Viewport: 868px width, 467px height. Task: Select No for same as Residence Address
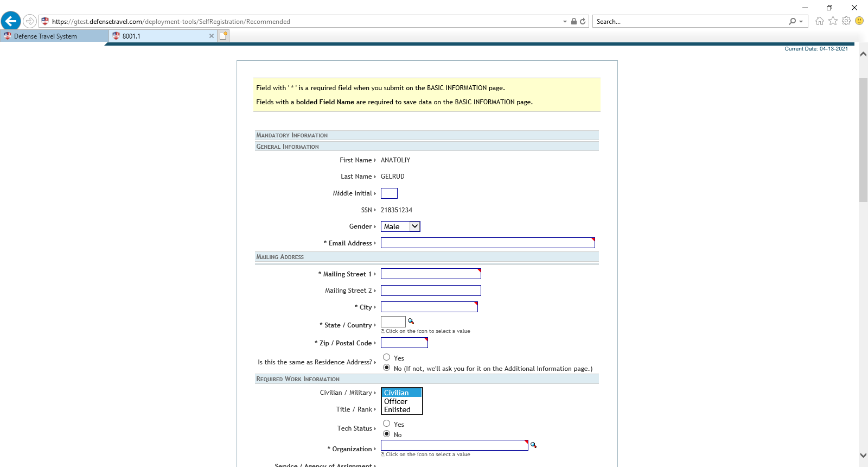386,368
